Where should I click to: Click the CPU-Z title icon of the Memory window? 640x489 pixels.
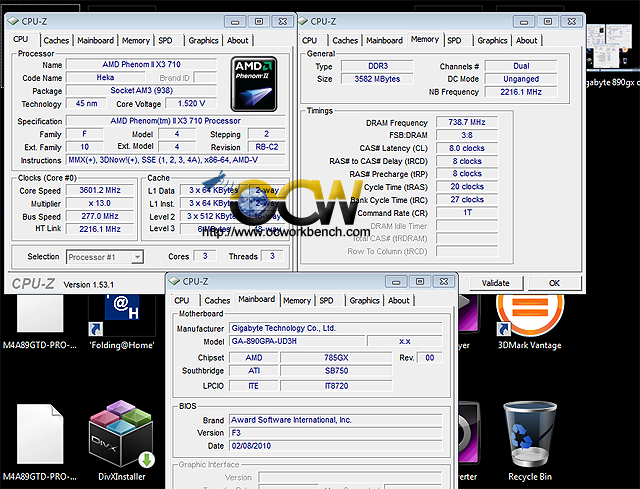click(x=303, y=21)
